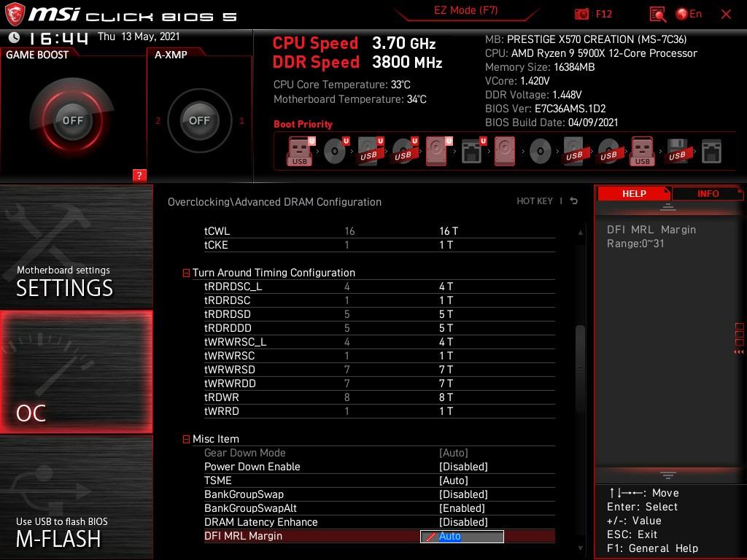Select the tWRWRSD timing row
747x560 pixels.
[379, 370]
